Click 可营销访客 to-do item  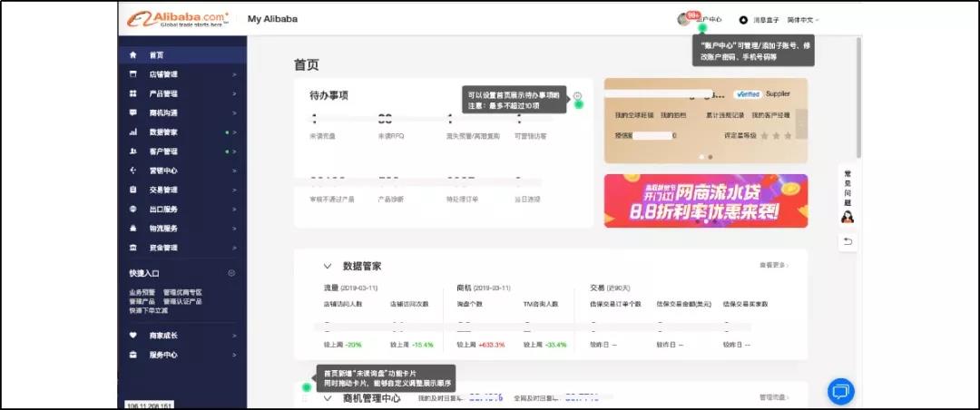click(x=530, y=136)
